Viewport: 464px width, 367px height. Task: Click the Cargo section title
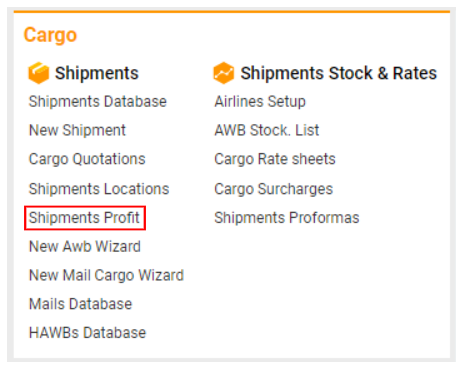click(x=50, y=35)
